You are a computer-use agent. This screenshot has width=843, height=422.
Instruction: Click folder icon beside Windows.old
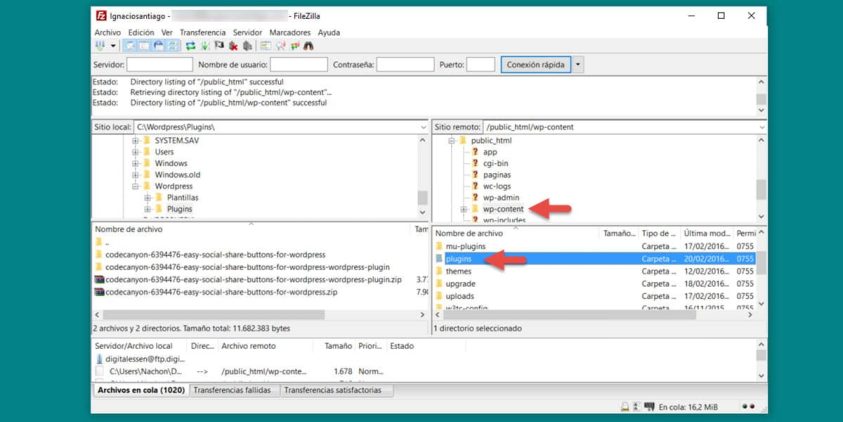(x=146, y=174)
